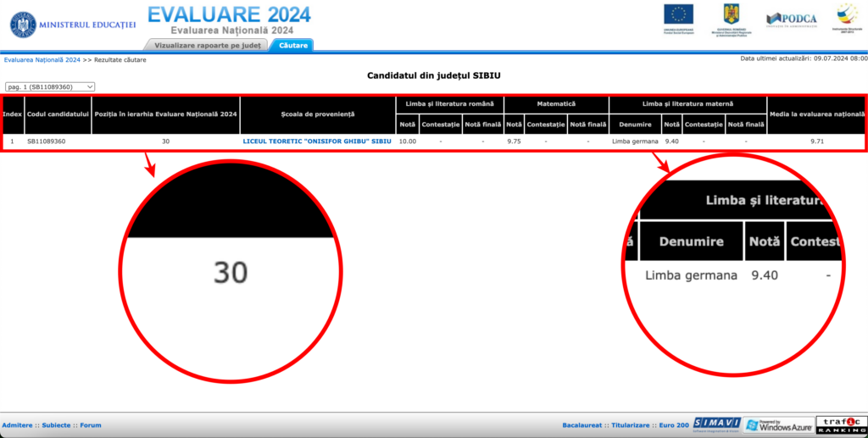Click the Ministerul Educației logo
This screenshot has width=868, height=438.
(72, 25)
